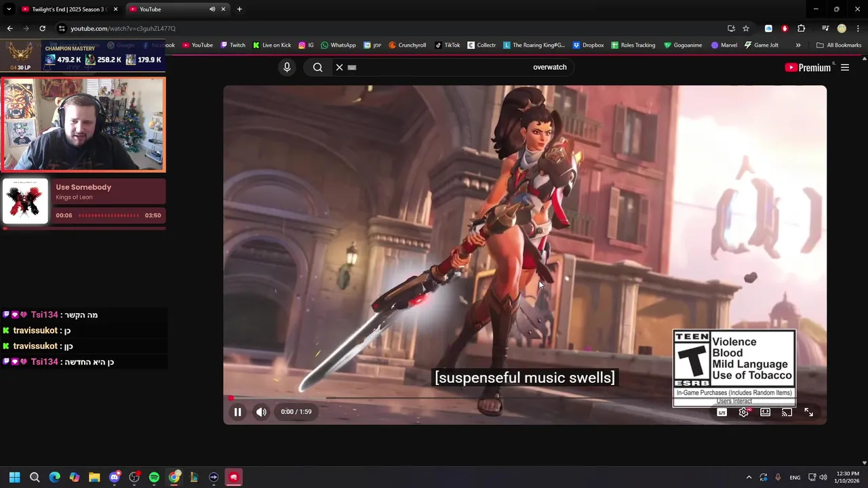The height and width of the screenshot is (488, 868).
Task: Open Google Chrome from the taskbar
Action: point(174,477)
